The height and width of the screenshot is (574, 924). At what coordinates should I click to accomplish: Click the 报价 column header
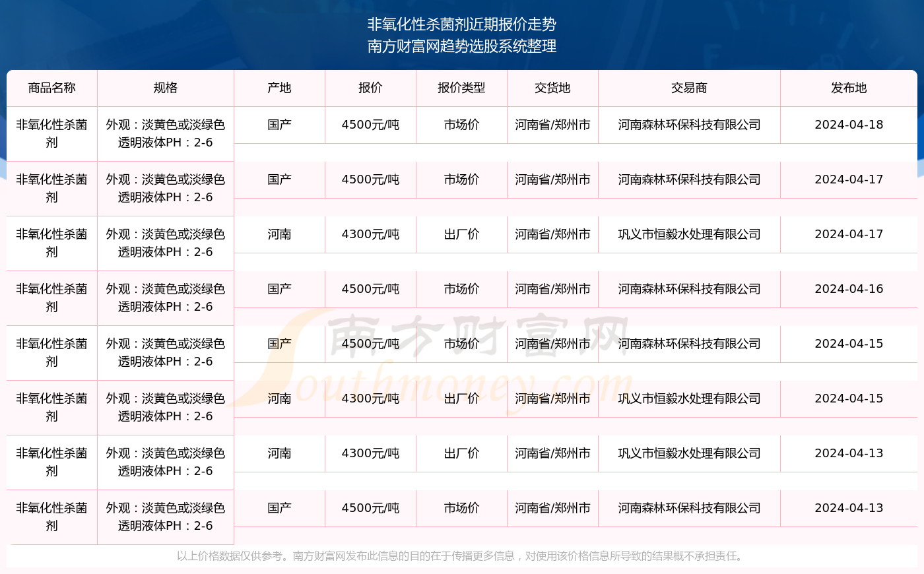pyautogui.click(x=370, y=88)
